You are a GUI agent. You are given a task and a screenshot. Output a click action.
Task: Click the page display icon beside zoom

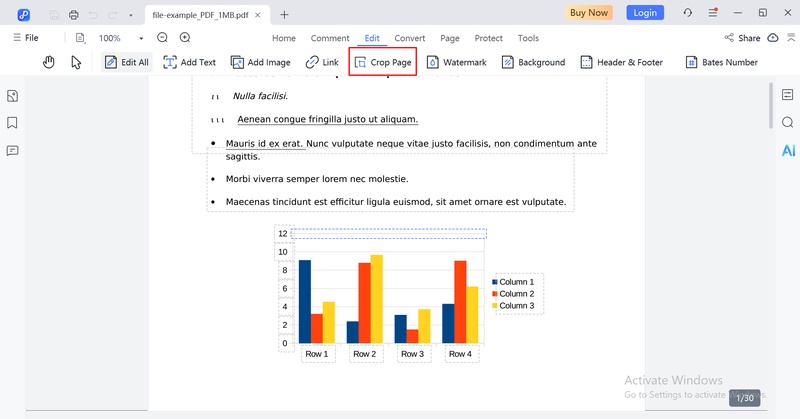coord(80,38)
